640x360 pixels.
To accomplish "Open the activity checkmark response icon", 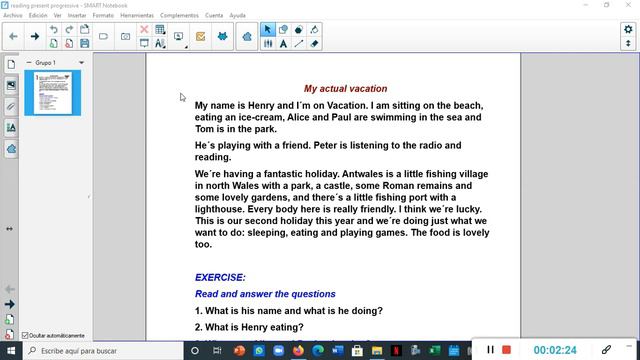I will pos(200,36).
